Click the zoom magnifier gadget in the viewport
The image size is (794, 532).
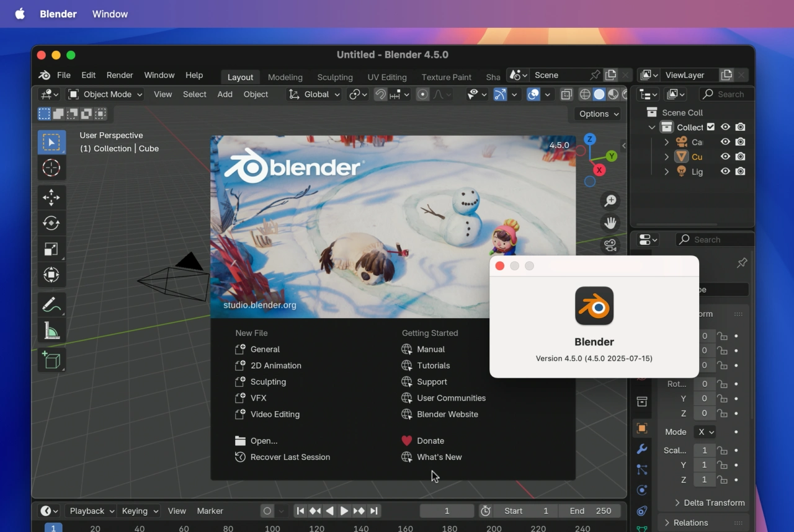click(610, 200)
